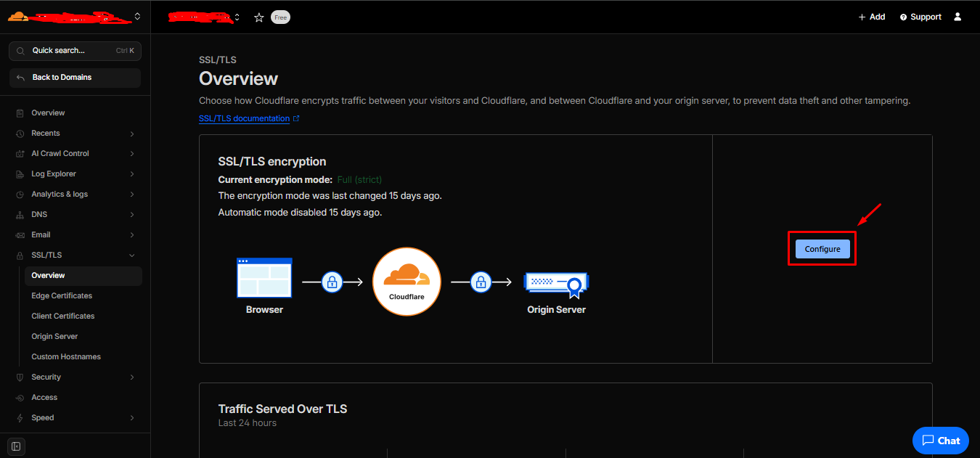Click the Analytics & logs icon
The height and width of the screenshot is (458, 980).
coord(20,195)
